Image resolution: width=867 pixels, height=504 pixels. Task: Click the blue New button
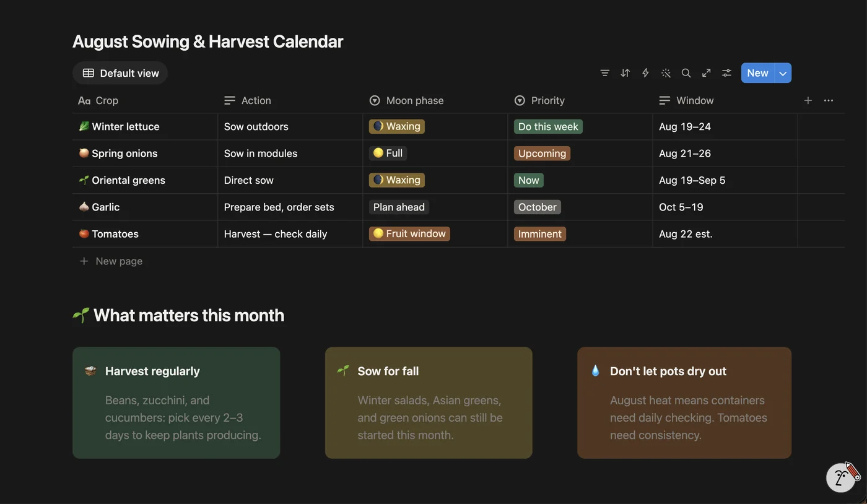[x=758, y=73]
